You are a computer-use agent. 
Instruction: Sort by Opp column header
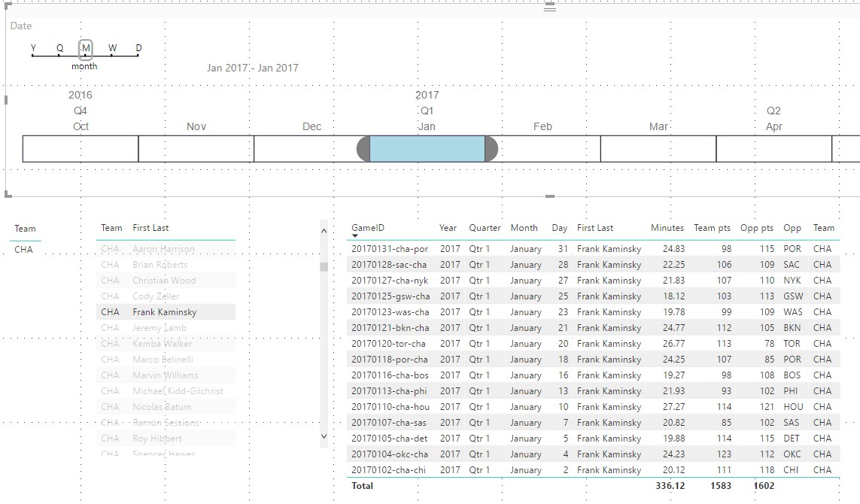point(792,228)
